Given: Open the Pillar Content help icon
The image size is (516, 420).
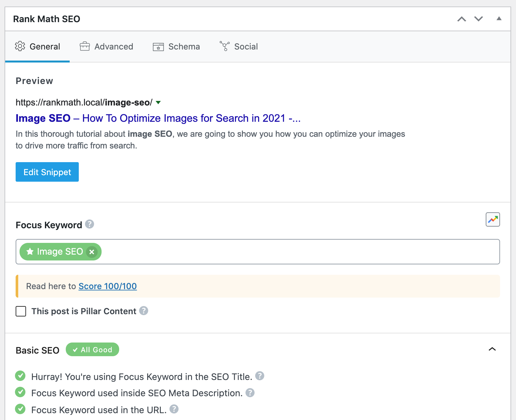Looking at the screenshot, I should (x=144, y=311).
